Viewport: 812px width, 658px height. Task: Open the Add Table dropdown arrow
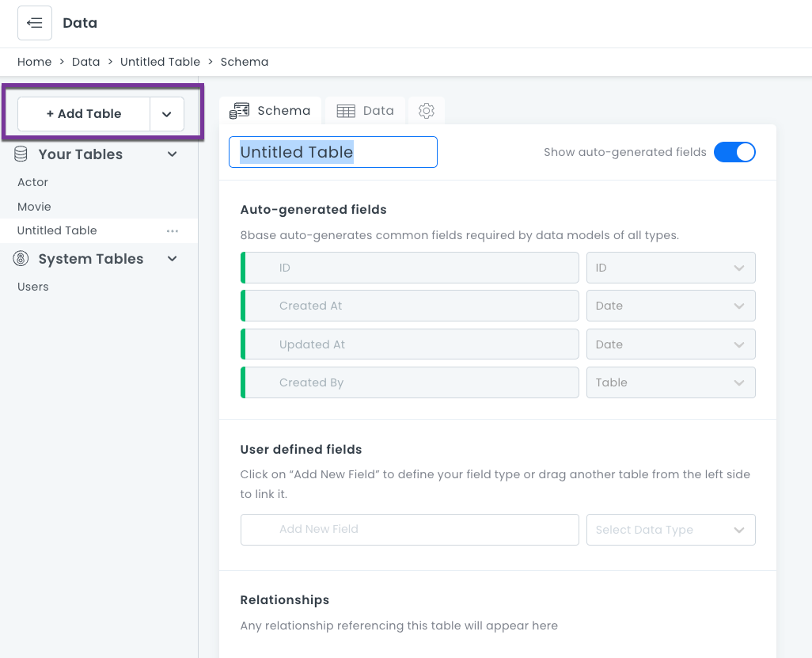pos(167,114)
